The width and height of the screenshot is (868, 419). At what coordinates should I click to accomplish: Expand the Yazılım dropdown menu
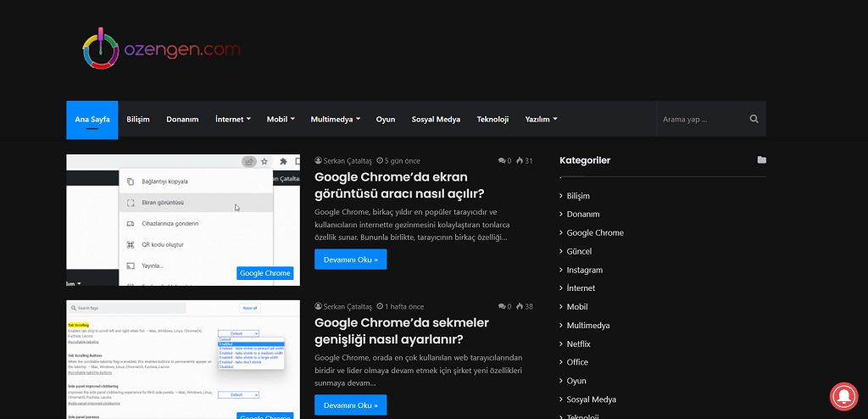pyautogui.click(x=541, y=120)
